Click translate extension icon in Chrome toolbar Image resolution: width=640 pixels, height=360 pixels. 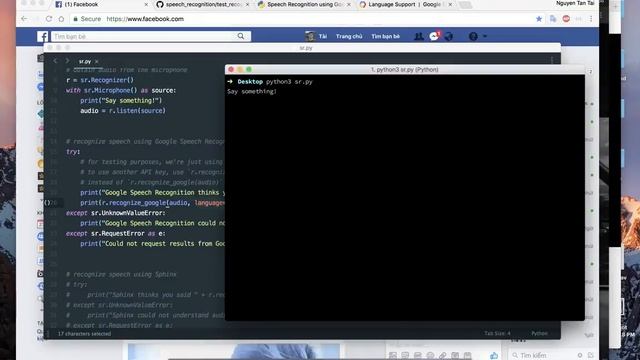(x=553, y=19)
